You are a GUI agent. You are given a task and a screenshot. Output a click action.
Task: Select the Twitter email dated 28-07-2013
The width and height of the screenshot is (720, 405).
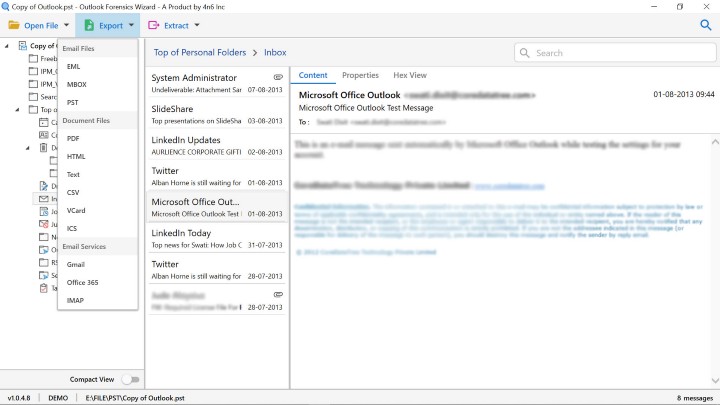pyautogui.click(x=216, y=270)
